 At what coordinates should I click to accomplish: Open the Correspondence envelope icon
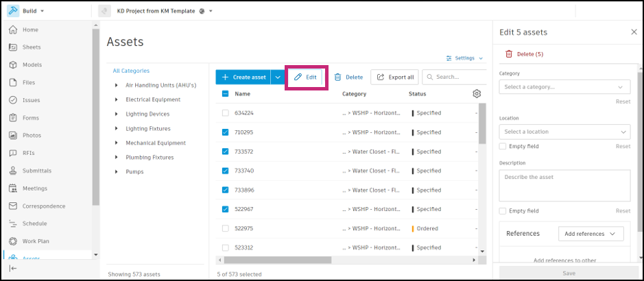coord(13,206)
